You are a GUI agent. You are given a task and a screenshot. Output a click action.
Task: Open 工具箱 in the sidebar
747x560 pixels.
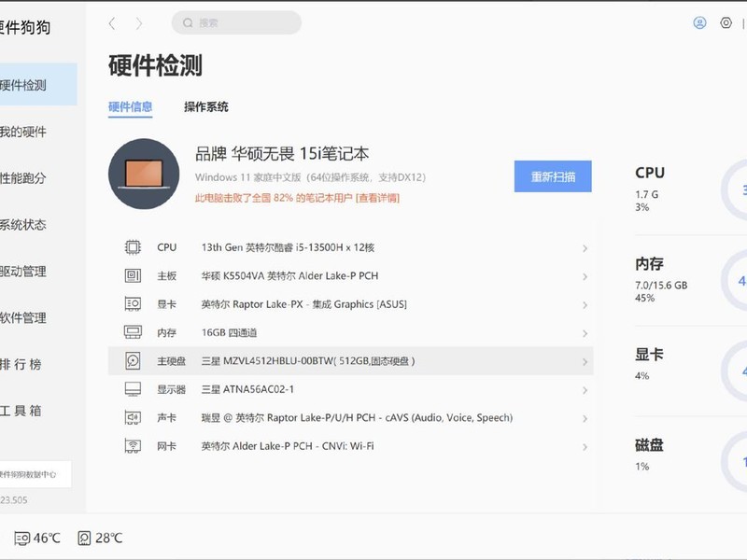point(21,411)
